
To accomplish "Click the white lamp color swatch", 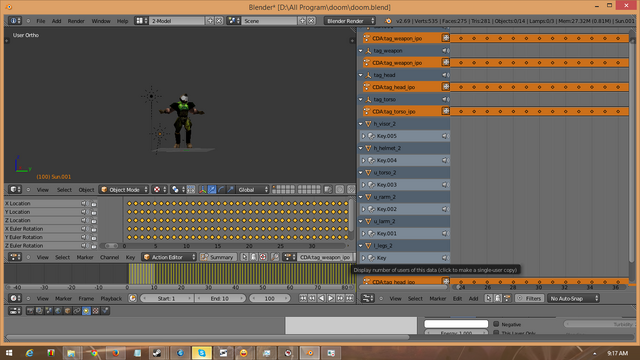I will tap(456, 324).
